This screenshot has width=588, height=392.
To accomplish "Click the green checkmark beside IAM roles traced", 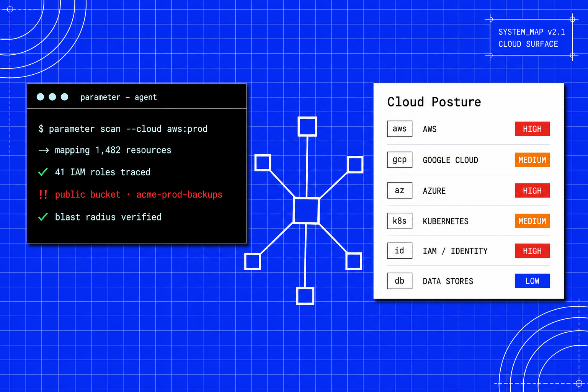I will point(43,172).
